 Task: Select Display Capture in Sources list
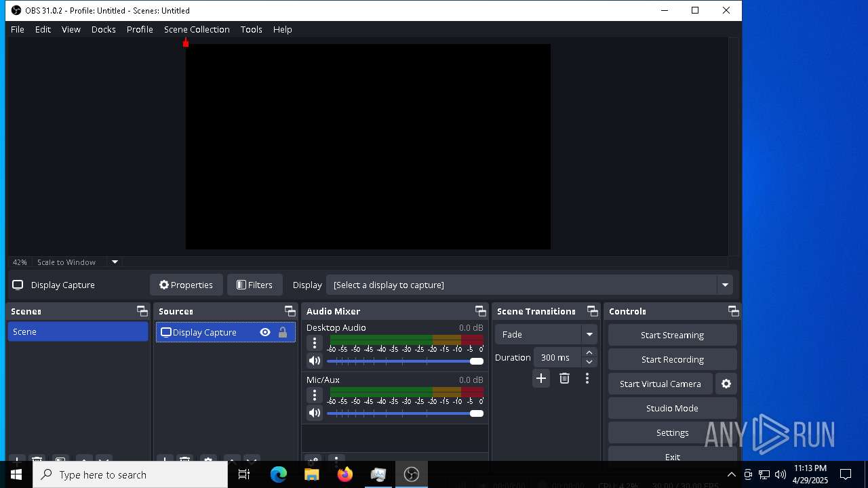[225, 332]
